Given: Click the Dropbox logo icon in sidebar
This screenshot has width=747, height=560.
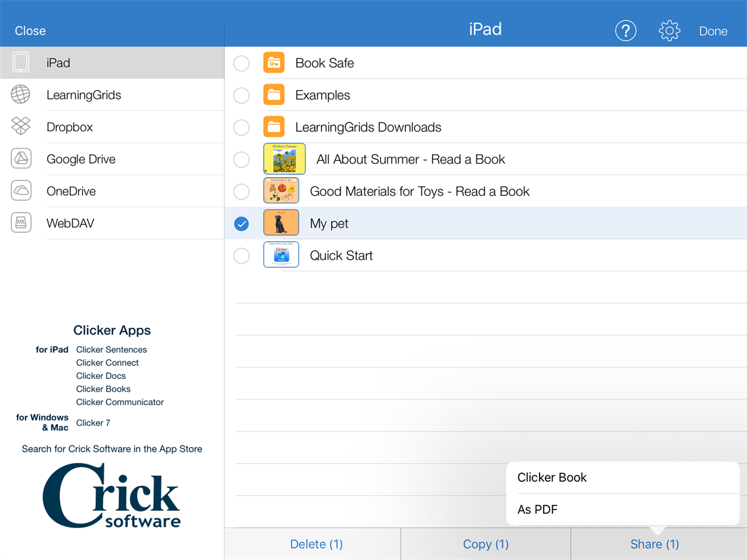Looking at the screenshot, I should 21,127.
